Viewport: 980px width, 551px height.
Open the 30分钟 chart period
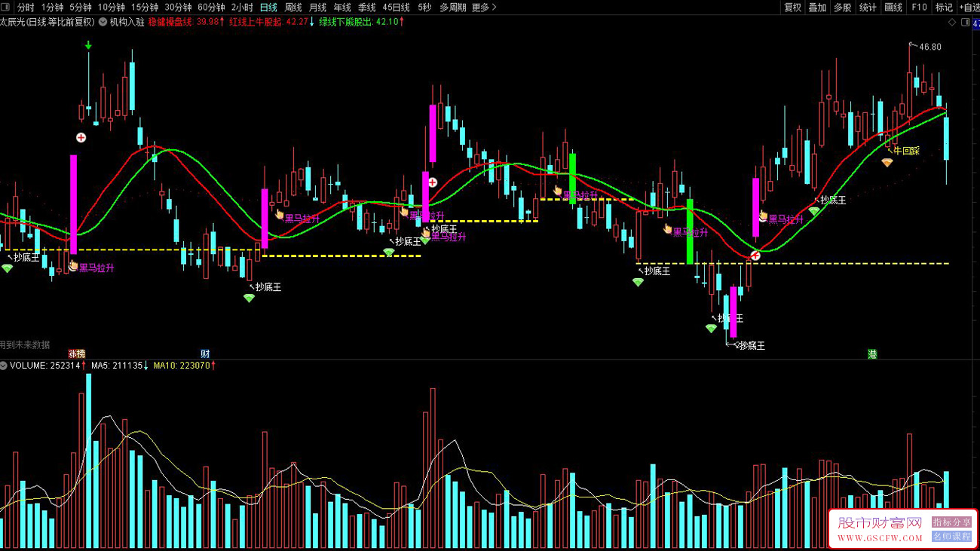coord(178,8)
